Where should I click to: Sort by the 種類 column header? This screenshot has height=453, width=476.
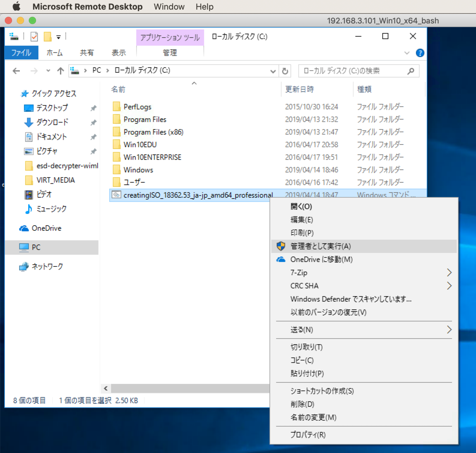pyautogui.click(x=364, y=89)
